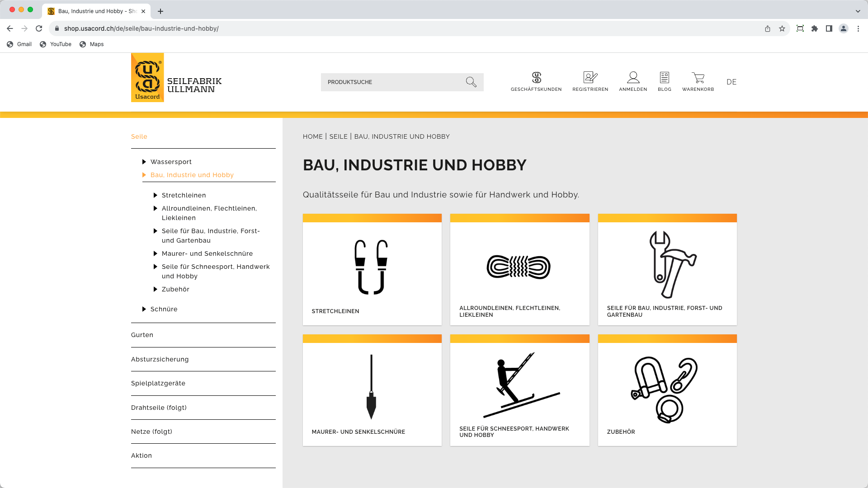
Task: Open the Registrieren pencil icon
Action: coord(590,78)
